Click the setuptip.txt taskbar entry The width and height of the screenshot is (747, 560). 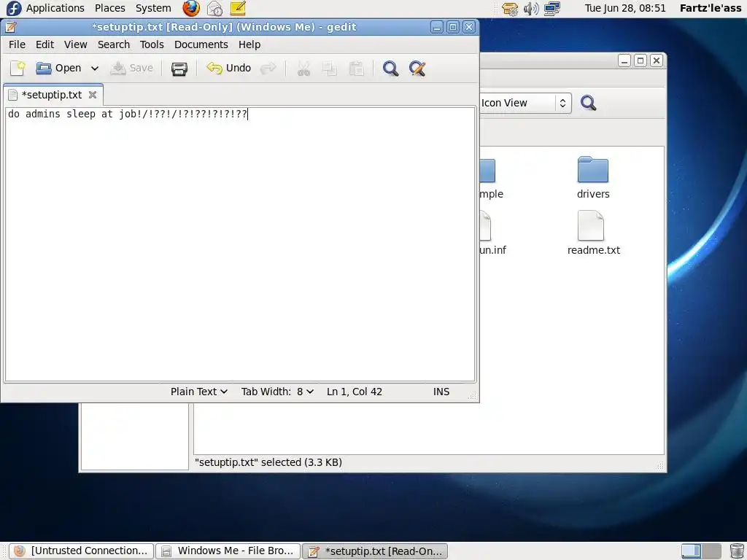(x=375, y=551)
